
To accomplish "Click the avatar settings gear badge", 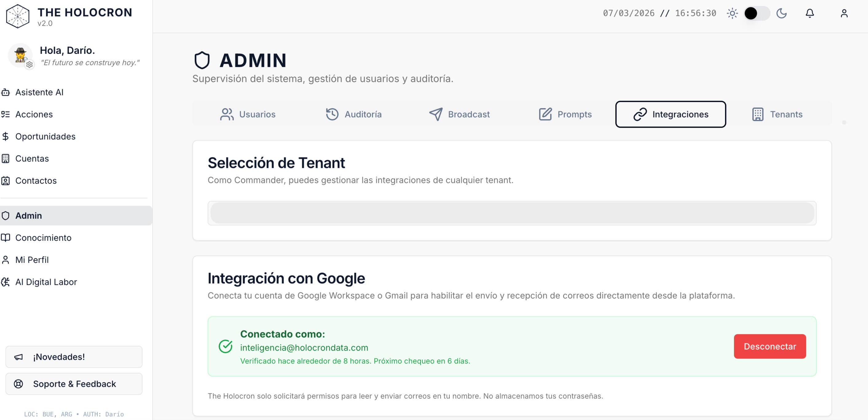I will (x=30, y=65).
